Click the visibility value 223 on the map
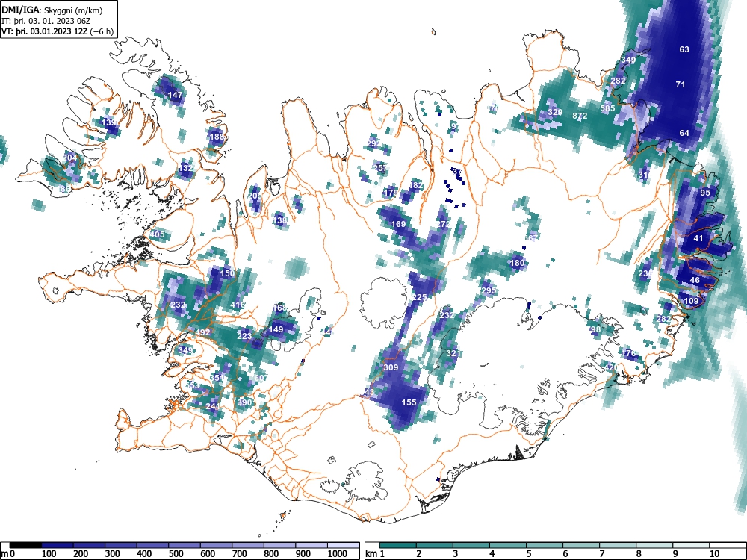The image size is (747, 560). click(244, 336)
